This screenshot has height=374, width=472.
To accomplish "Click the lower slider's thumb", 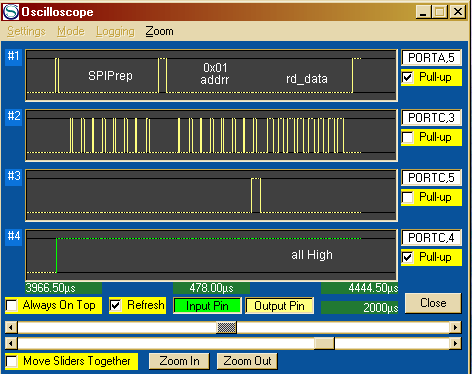I will (324, 343).
